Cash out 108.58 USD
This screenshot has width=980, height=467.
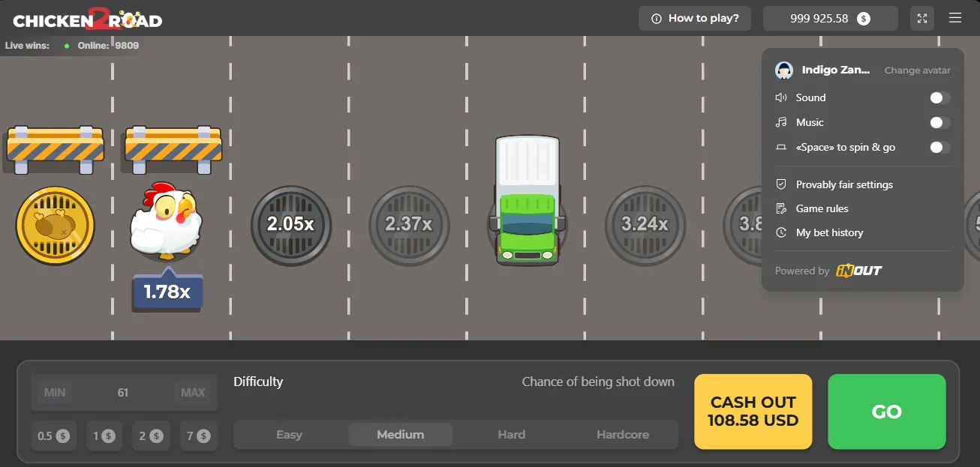tap(753, 412)
